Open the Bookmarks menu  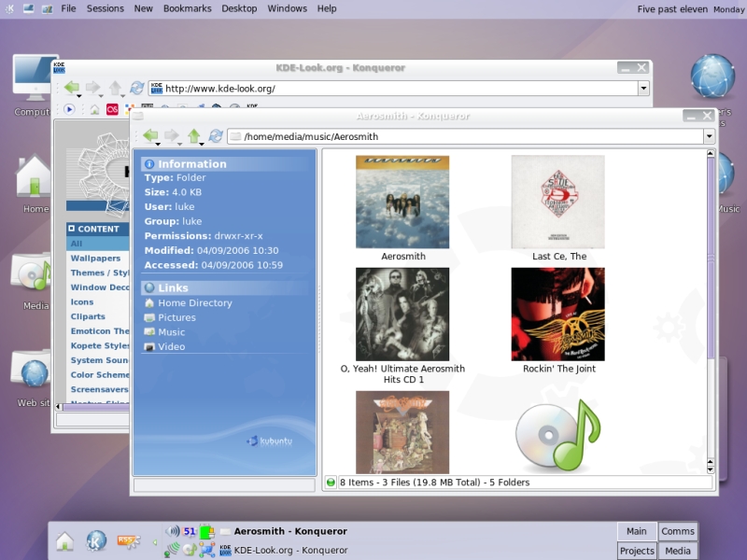(188, 8)
